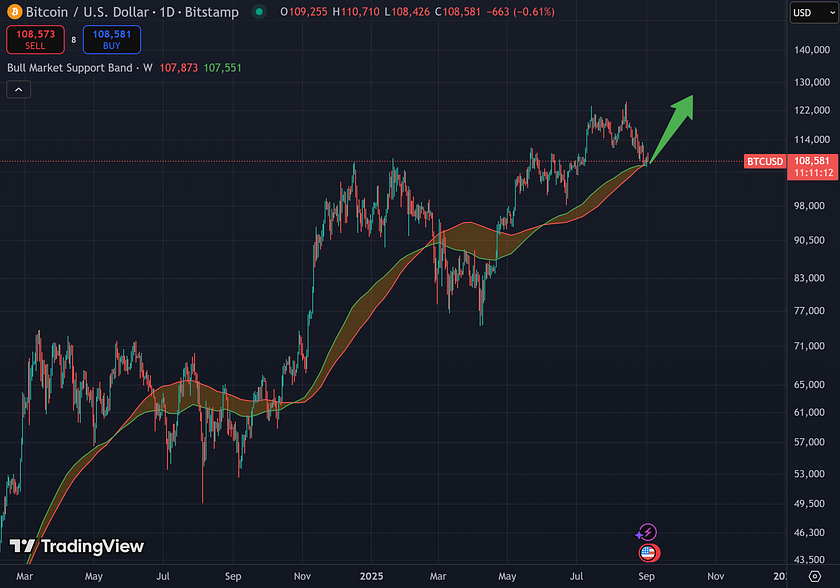840x588 pixels.
Task: Click the 140,000 price axis label
Action: (x=812, y=50)
